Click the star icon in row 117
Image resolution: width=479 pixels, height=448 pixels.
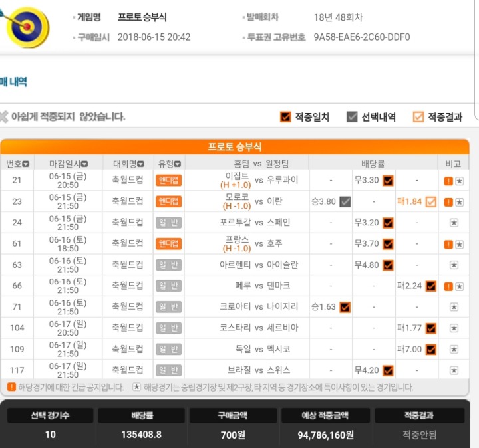click(454, 370)
